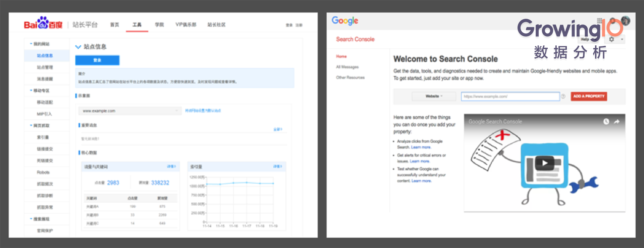Click the ADD A PROPERTY button
Image resolution: width=644 pixels, height=248 pixels.
point(589,96)
